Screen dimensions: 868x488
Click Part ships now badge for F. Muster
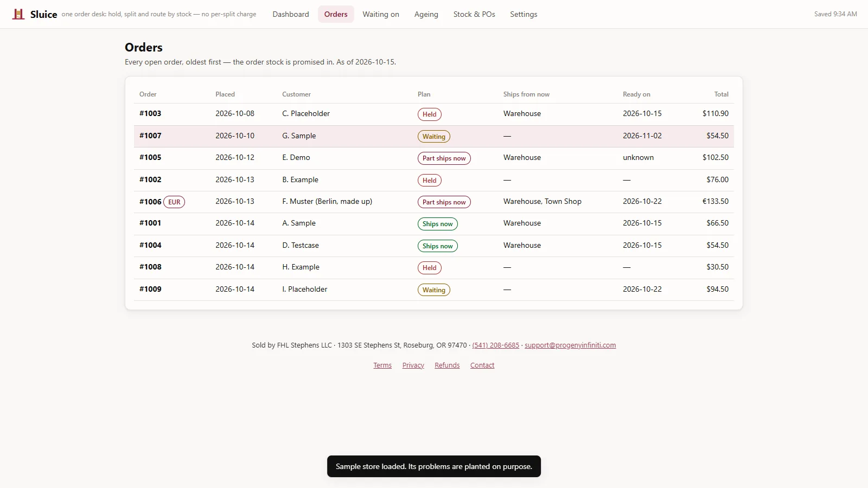(x=444, y=202)
